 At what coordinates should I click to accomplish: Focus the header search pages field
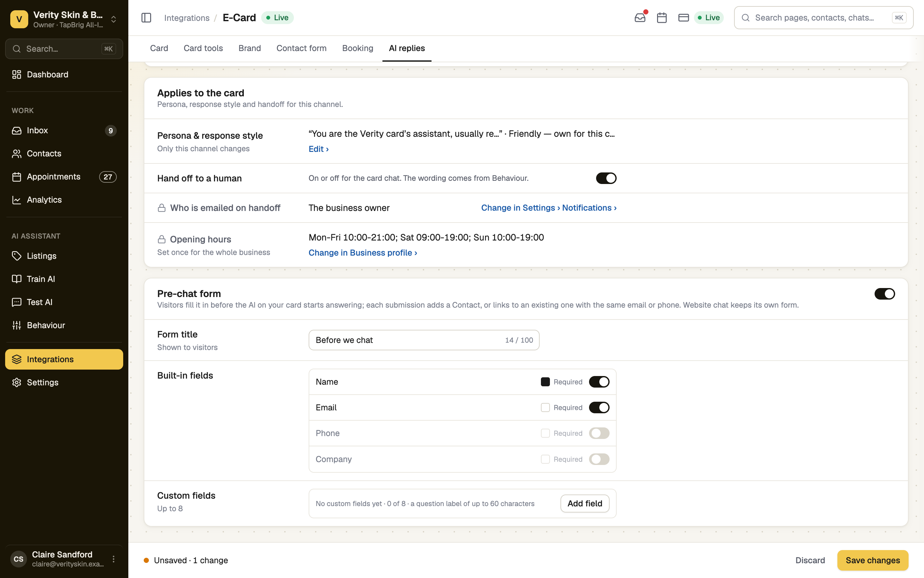(x=824, y=18)
